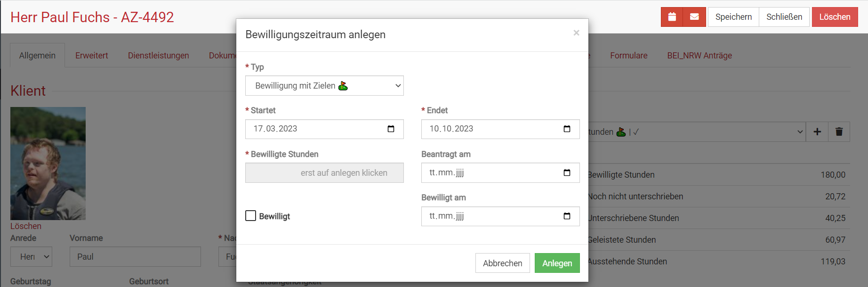The image size is (868, 287).
Task: Click the Bewilligte Stunden disabled field
Action: coord(324,173)
